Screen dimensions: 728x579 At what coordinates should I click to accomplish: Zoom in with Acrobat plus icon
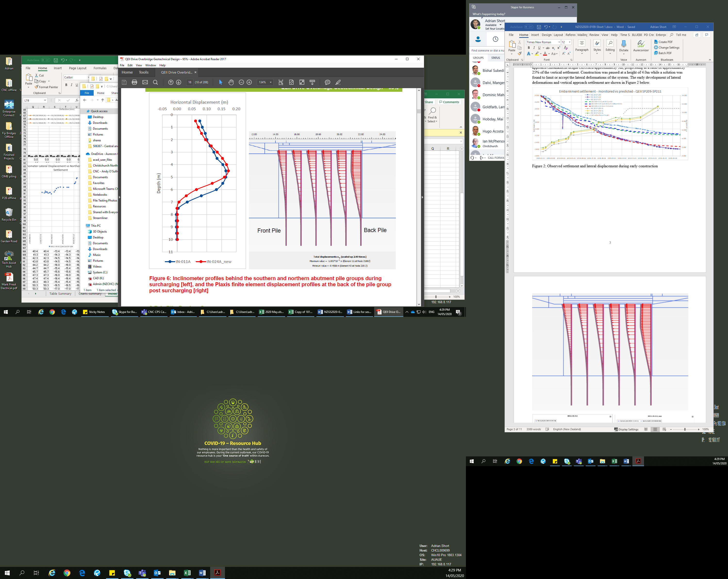(249, 82)
